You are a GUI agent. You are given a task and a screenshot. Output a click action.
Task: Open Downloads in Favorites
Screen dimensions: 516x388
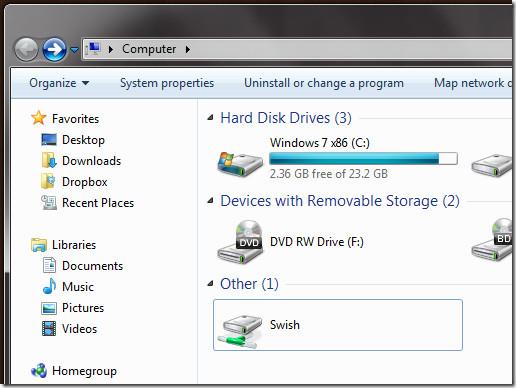[x=91, y=161]
